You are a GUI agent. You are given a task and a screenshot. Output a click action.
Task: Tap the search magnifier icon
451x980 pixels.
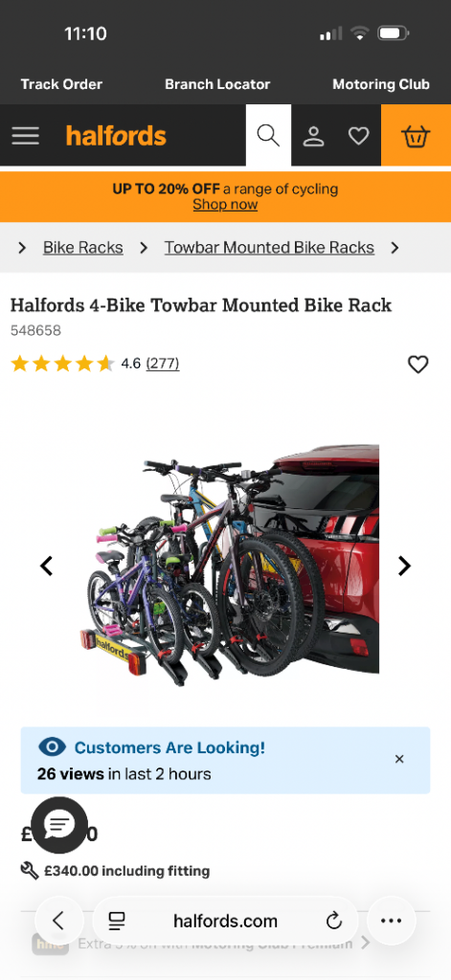click(268, 136)
